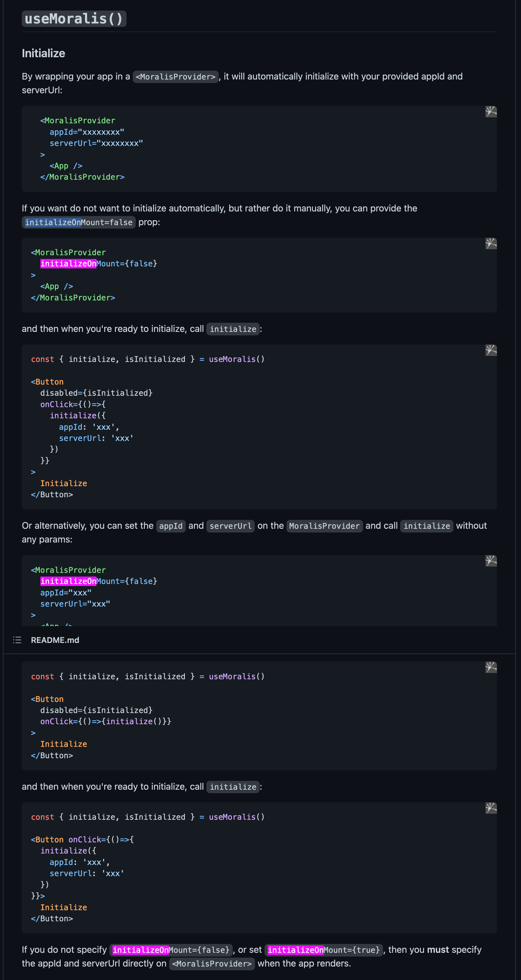521x980 pixels.
Task: Click inline code '<MoralisProvider>' in the first paragraph
Action: coord(175,77)
